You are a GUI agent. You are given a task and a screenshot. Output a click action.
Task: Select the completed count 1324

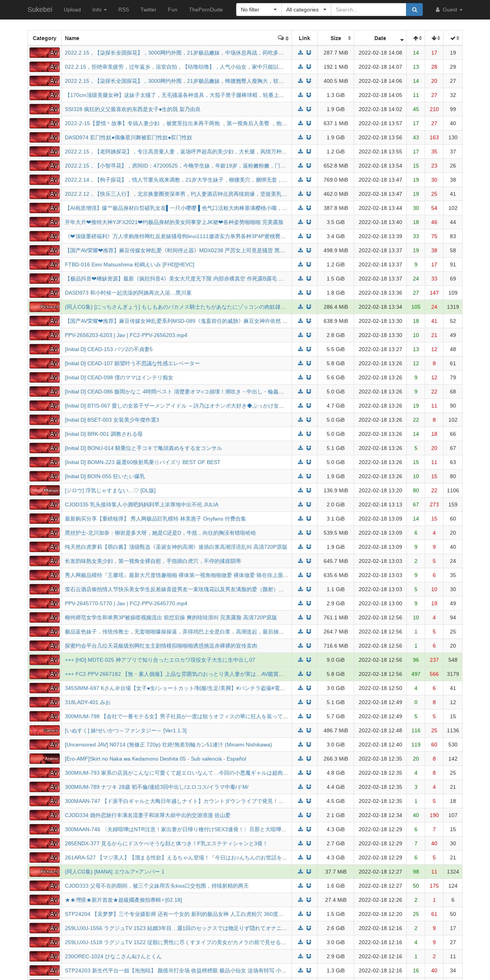point(453,872)
